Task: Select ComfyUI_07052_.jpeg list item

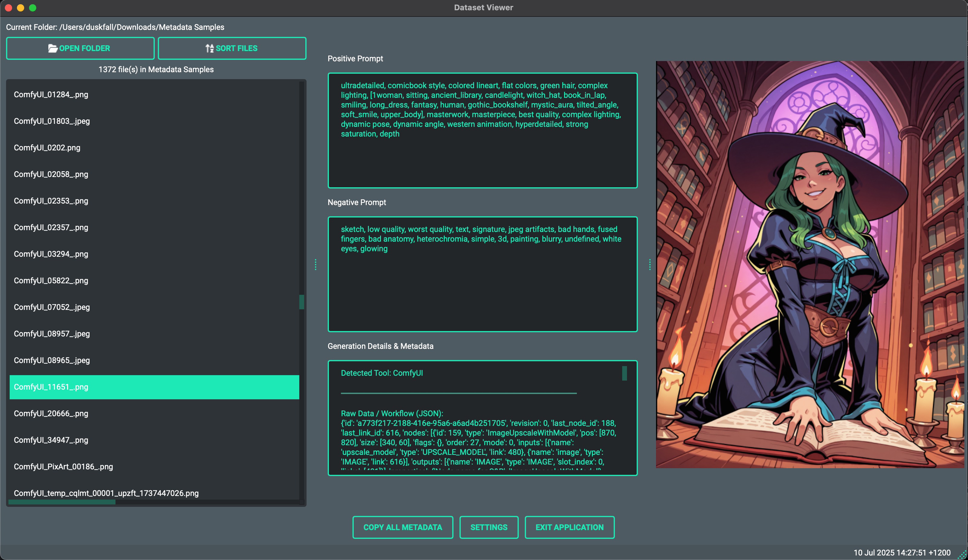Action: click(x=52, y=307)
